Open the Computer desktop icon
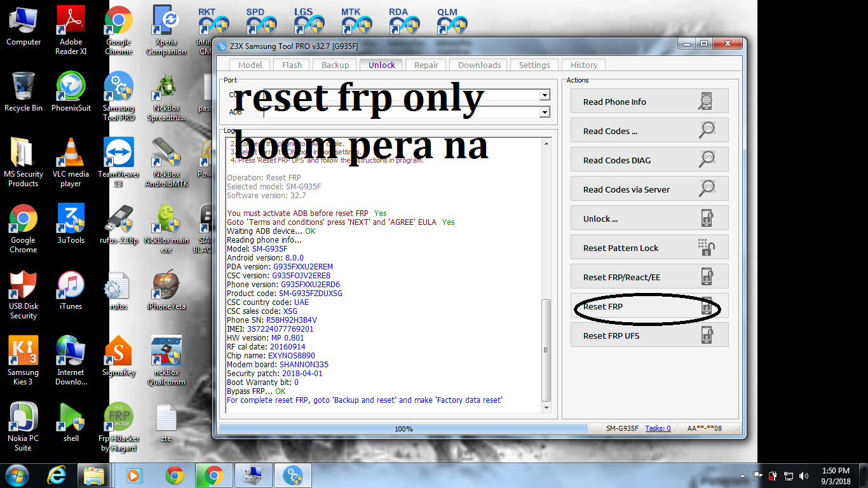Image resolution: width=868 pixels, height=488 pixels. click(24, 27)
